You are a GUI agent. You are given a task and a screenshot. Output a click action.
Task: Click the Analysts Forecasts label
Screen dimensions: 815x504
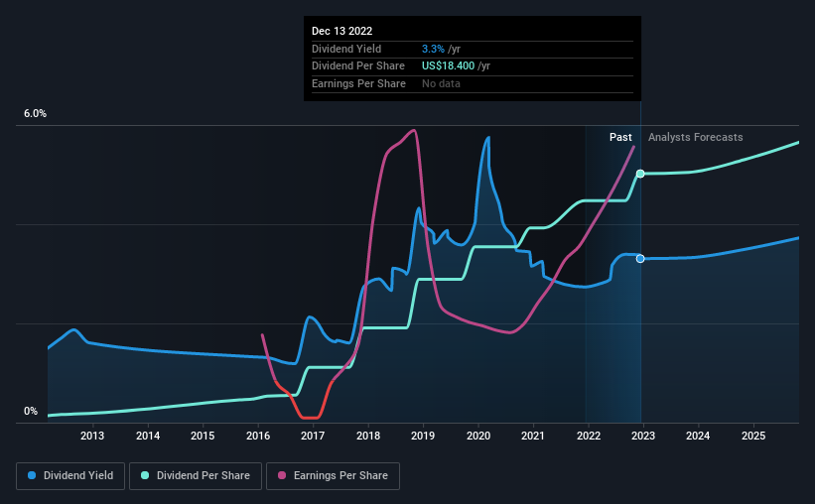(696, 137)
